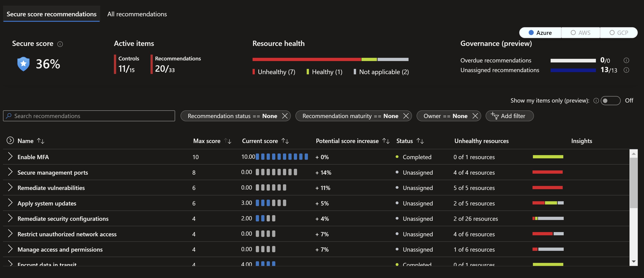Open info icon beside Show my items only
The height and width of the screenshot is (278, 644).
pos(596,101)
